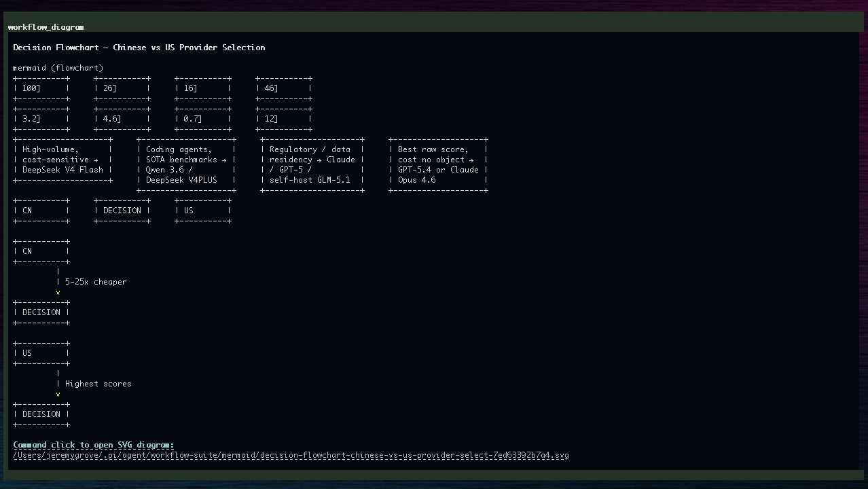Select the 'Decision Flowchart — Chinese vs US Provider Selection' heading

tap(139, 48)
